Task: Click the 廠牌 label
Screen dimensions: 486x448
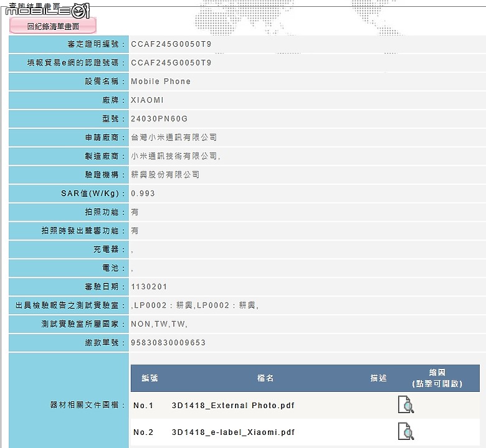Action: coord(113,100)
